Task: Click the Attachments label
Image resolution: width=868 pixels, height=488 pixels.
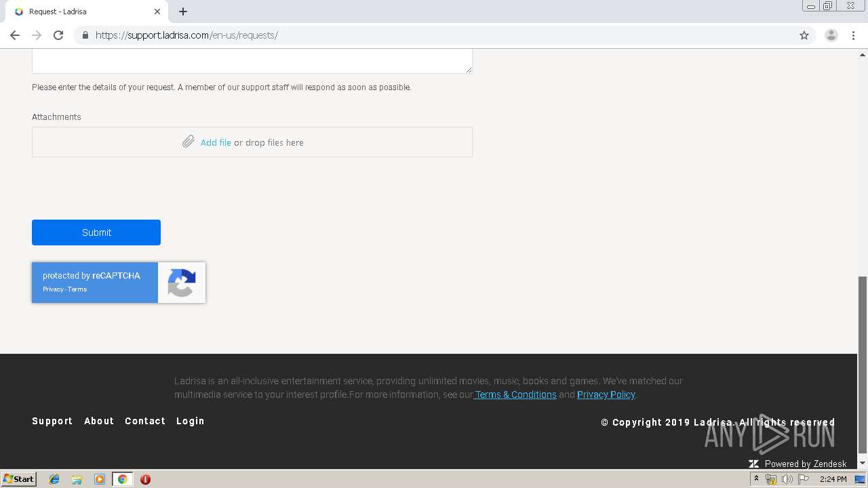Action: [x=56, y=117]
